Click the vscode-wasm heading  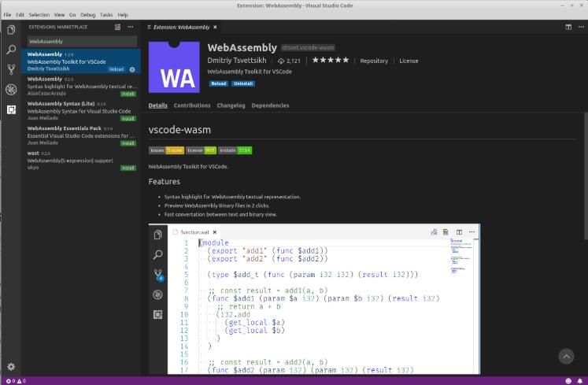[179, 130]
